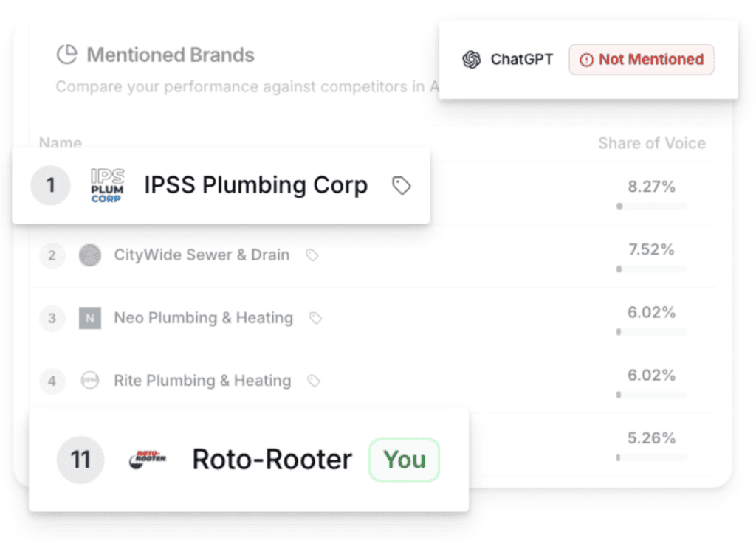This screenshot has width=756, height=543.
Task: Click the rank 11 number badge
Action: click(80, 460)
